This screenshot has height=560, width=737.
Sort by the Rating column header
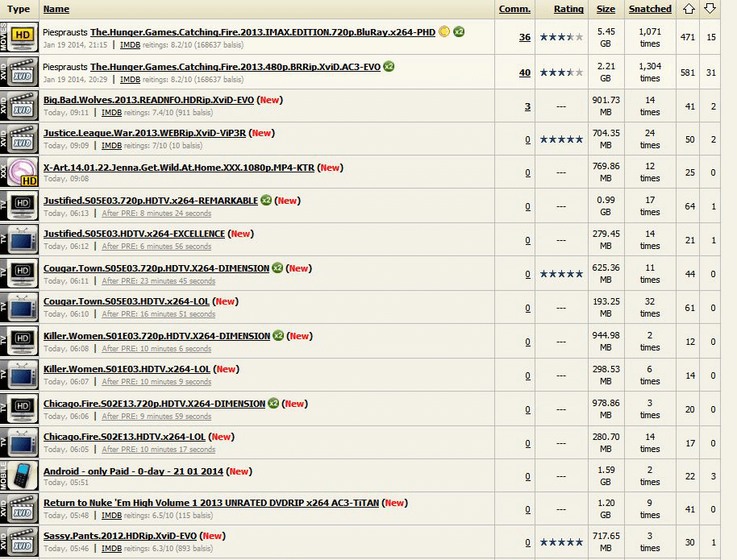click(x=568, y=9)
